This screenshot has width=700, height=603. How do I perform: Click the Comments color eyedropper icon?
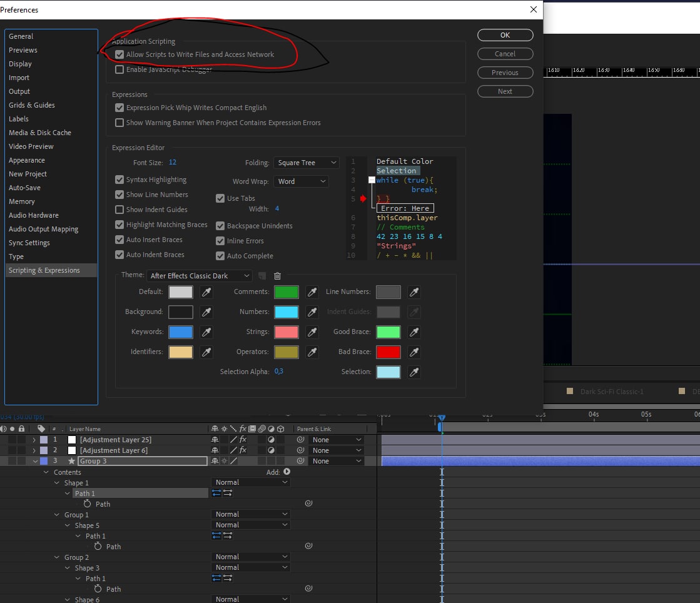[312, 292]
